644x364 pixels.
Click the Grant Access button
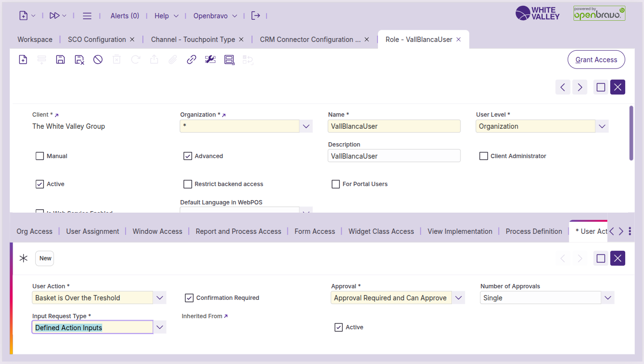(596, 60)
